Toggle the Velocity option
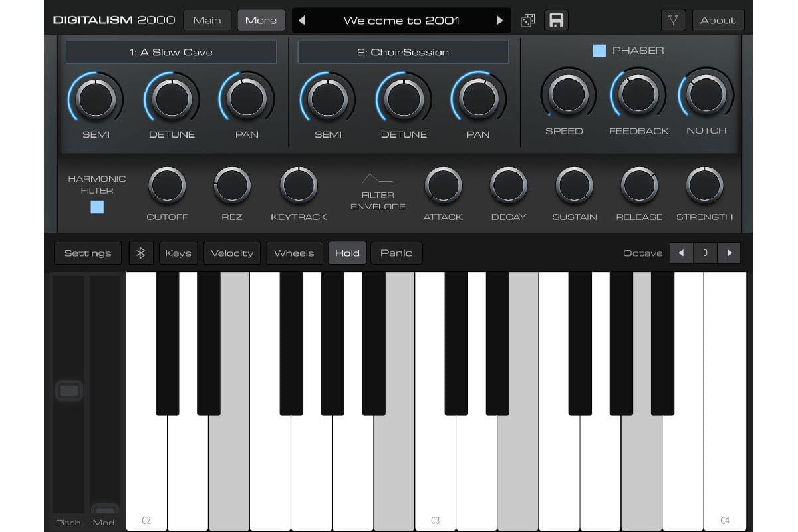This screenshot has width=798, height=532. [231, 253]
